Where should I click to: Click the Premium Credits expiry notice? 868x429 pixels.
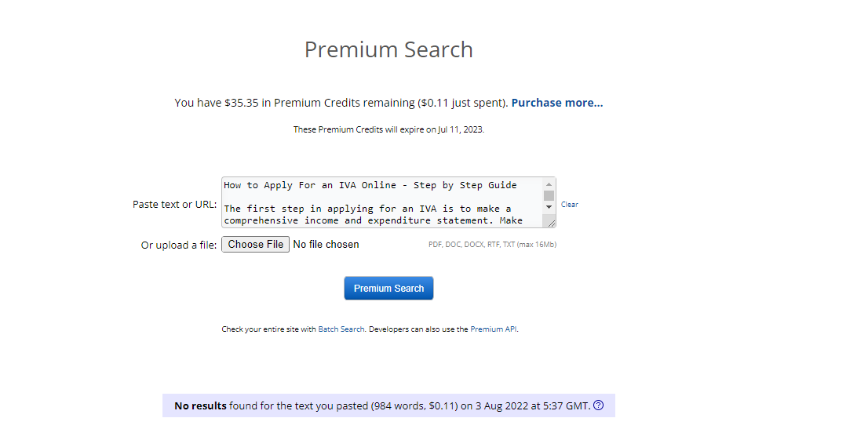388,129
